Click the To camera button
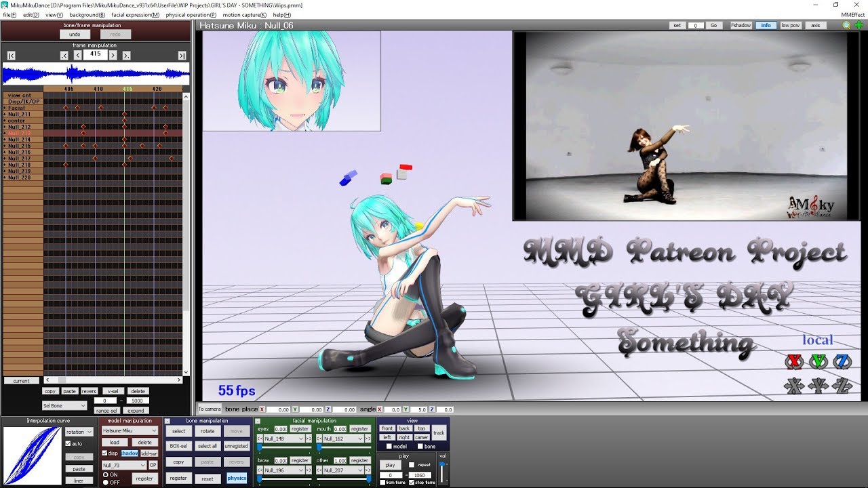The width and height of the screenshot is (868, 488). (x=210, y=409)
